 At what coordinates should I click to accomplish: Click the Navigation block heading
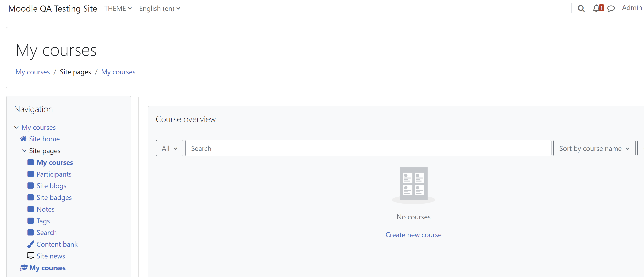pyautogui.click(x=33, y=109)
